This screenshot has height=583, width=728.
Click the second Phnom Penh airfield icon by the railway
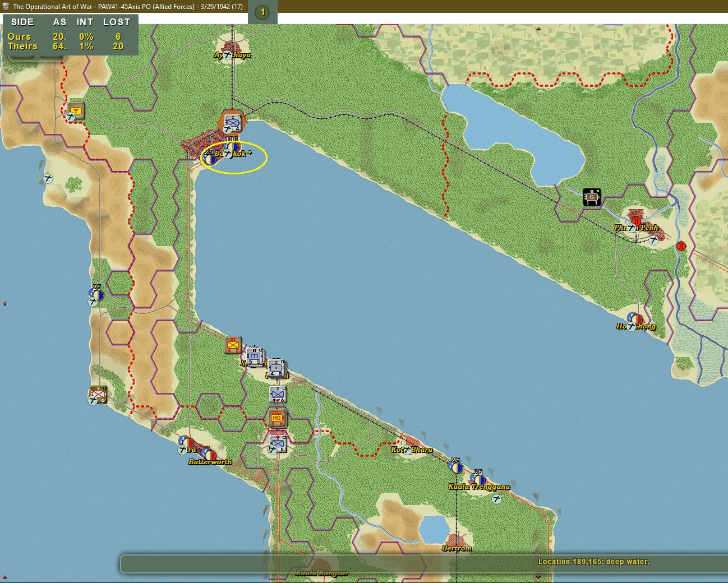click(653, 240)
